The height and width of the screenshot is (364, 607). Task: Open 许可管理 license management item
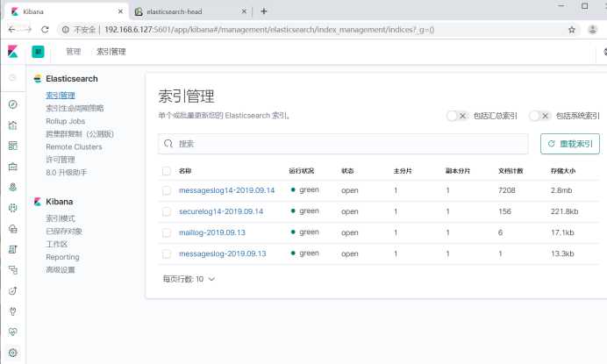tap(61, 160)
